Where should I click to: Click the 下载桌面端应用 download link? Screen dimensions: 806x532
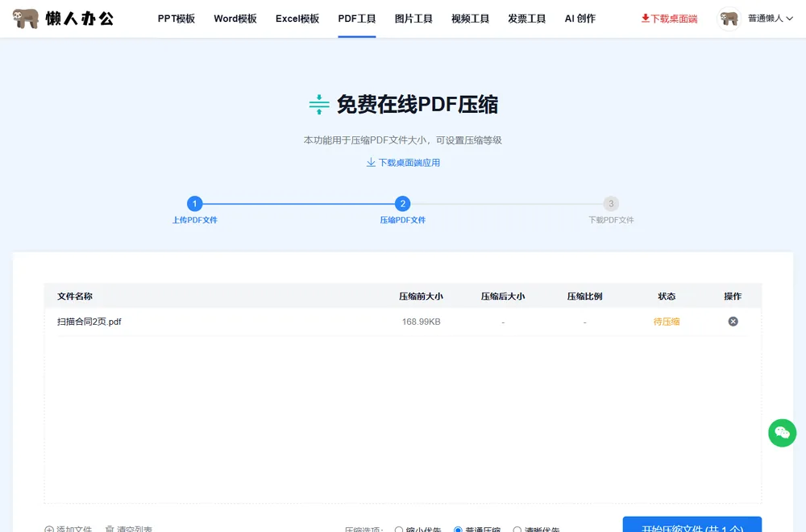(403, 163)
